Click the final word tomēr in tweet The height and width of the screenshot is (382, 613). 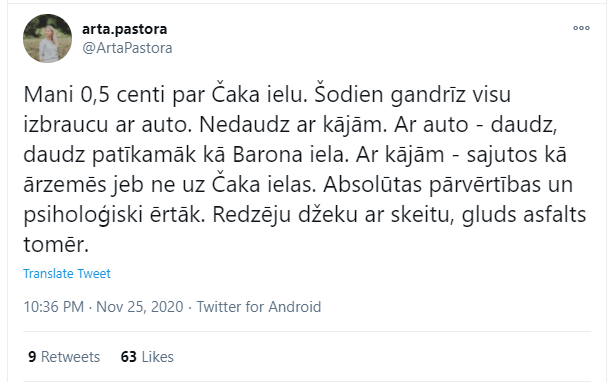coord(56,245)
